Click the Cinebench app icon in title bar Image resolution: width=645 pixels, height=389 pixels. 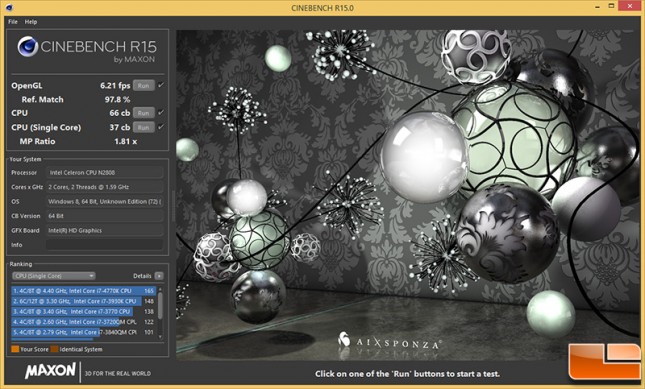9,7
